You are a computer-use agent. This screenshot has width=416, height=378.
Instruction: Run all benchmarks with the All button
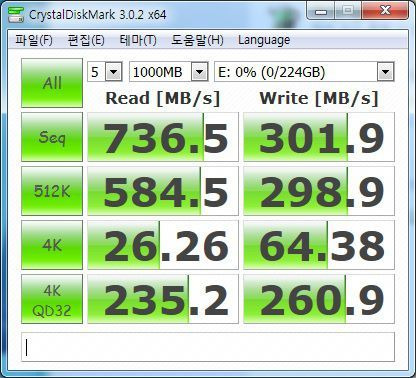point(52,83)
